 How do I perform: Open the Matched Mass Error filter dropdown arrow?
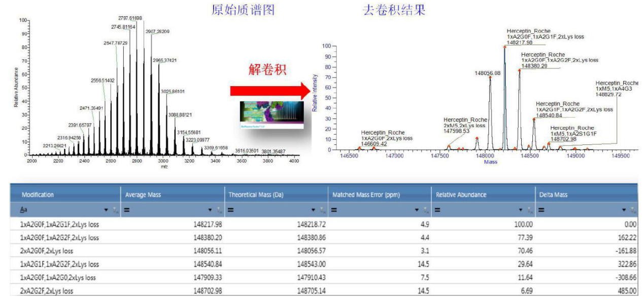[417, 210]
